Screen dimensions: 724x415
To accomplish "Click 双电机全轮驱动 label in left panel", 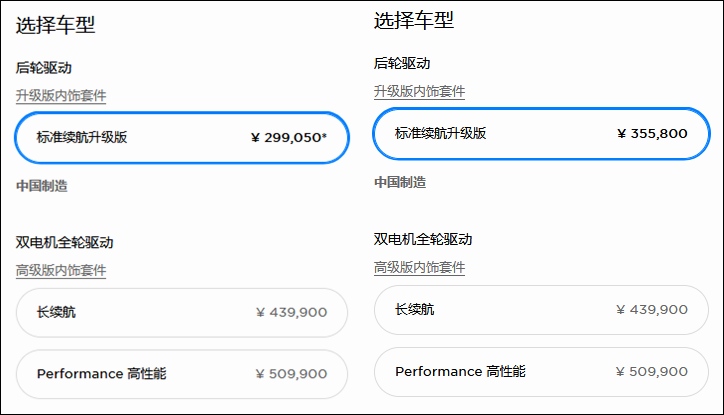I will 64,242.
